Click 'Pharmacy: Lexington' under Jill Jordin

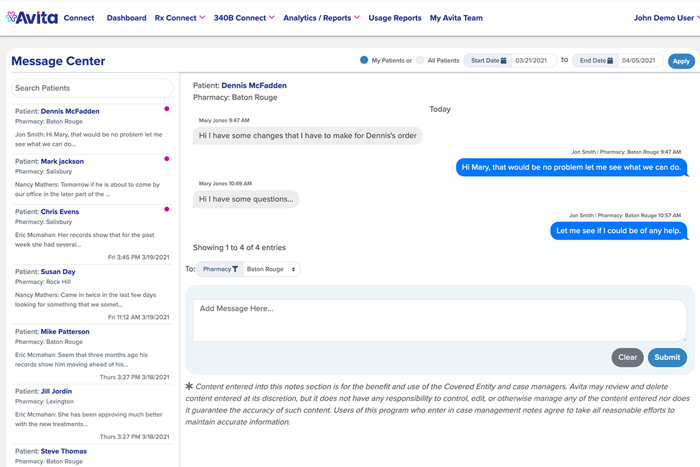[x=44, y=401]
